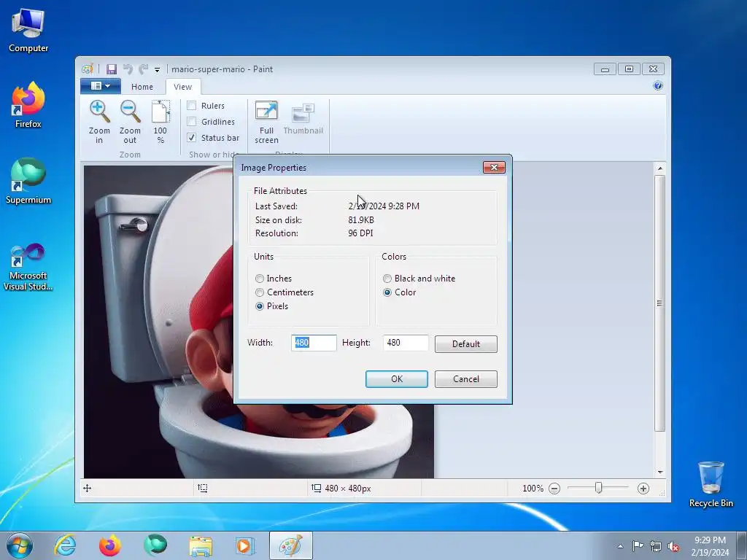The height and width of the screenshot is (560, 747).
Task: Click the Default size button
Action: [466, 344]
